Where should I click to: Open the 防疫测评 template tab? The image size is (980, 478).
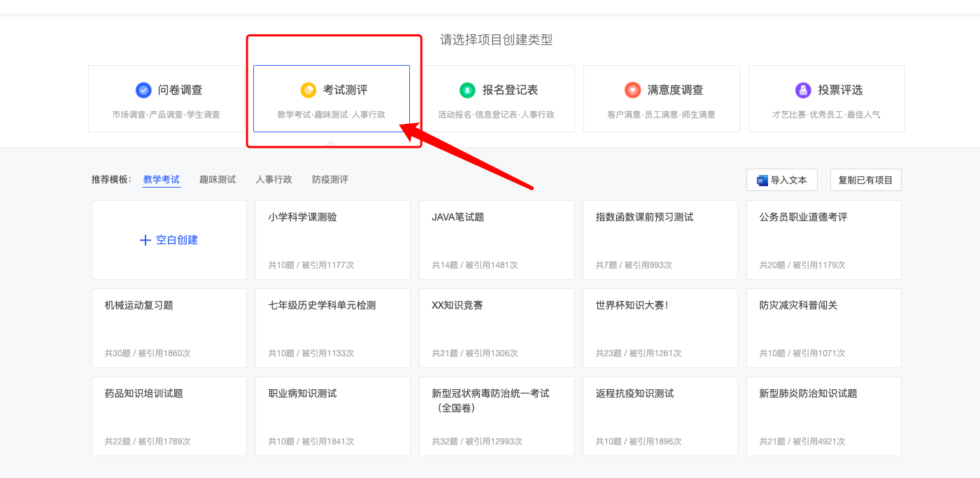pos(330,180)
